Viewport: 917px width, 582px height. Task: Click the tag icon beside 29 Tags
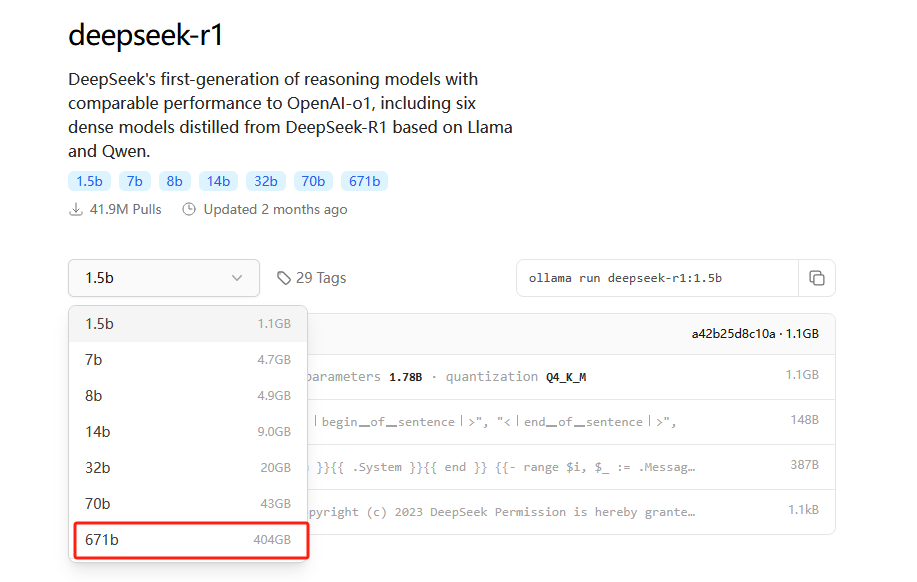point(284,278)
